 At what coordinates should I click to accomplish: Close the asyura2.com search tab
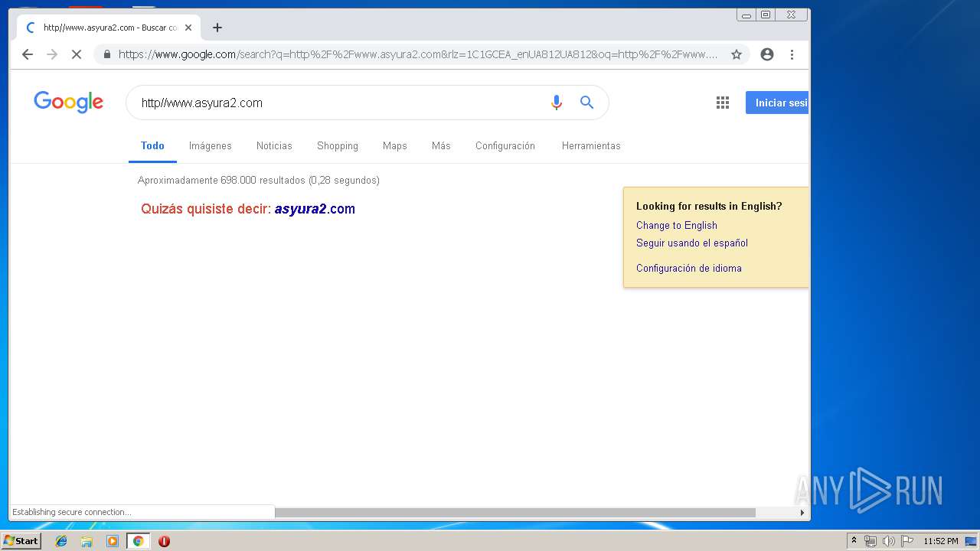188,28
